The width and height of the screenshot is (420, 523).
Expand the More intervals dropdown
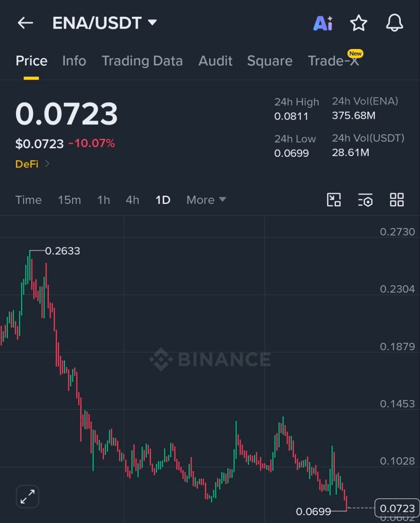206,200
